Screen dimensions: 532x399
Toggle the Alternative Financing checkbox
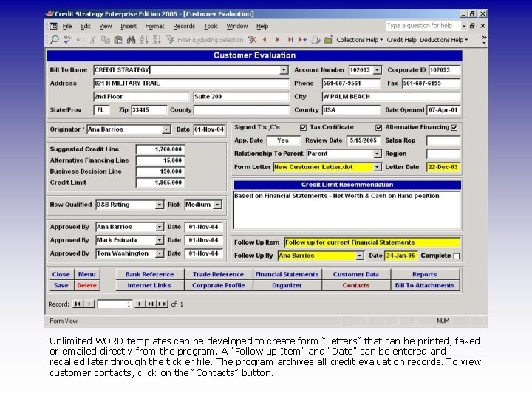pyautogui.click(x=454, y=128)
